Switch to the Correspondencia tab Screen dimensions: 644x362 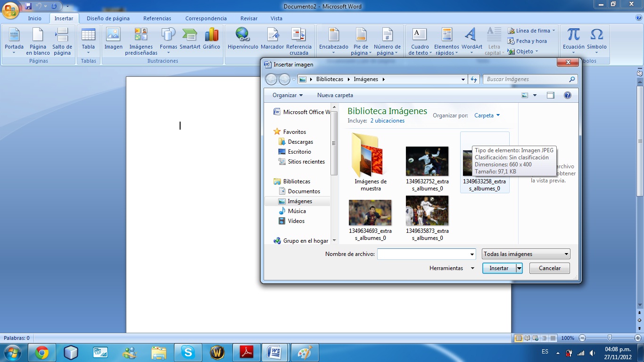(x=206, y=18)
